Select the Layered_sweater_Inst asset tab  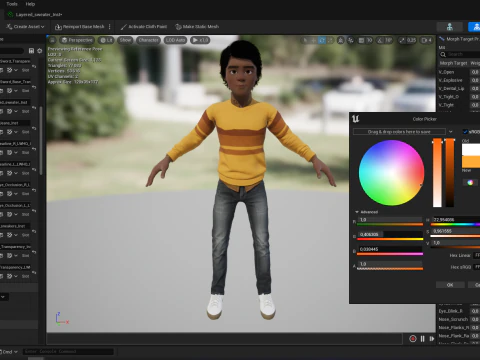[x=35, y=15]
